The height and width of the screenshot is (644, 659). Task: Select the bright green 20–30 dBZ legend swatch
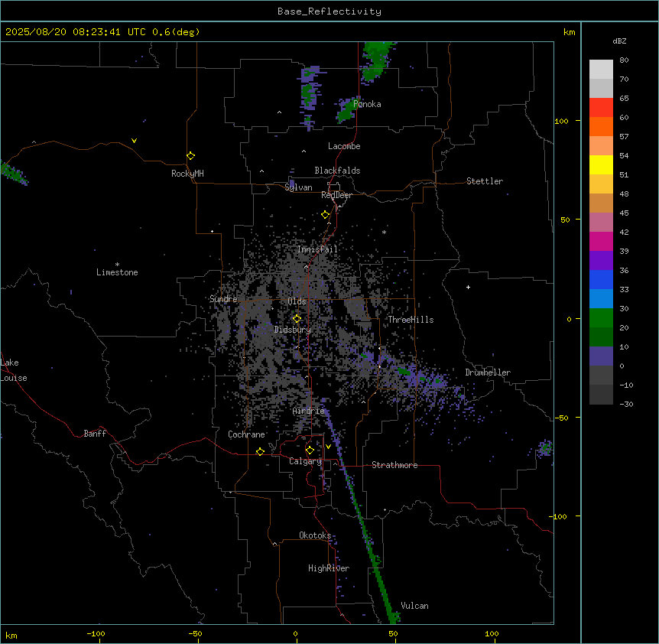pyautogui.click(x=601, y=318)
